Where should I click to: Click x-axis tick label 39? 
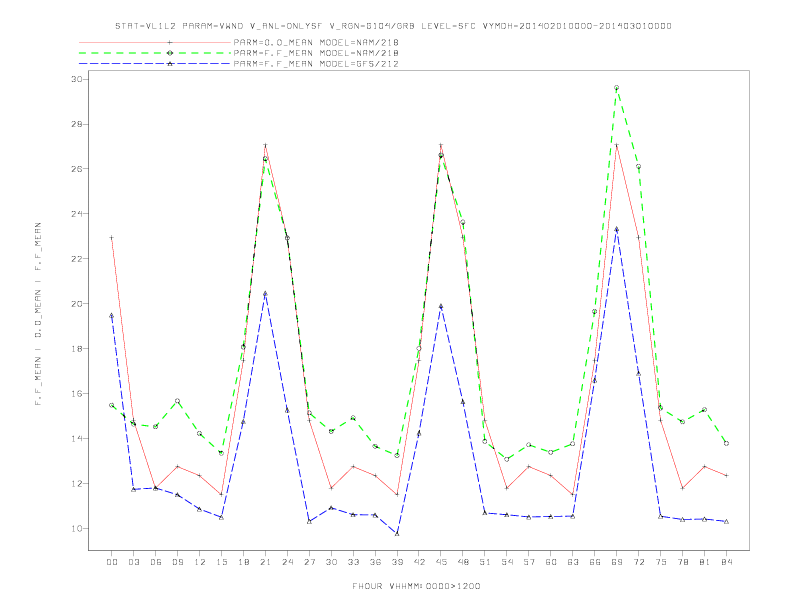tap(397, 562)
